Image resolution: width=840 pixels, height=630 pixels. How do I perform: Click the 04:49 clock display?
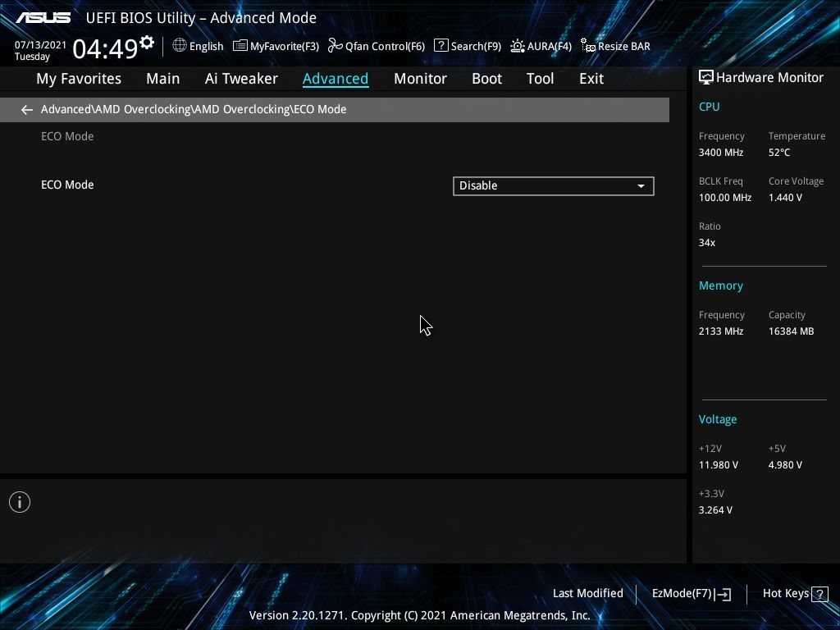click(x=106, y=48)
